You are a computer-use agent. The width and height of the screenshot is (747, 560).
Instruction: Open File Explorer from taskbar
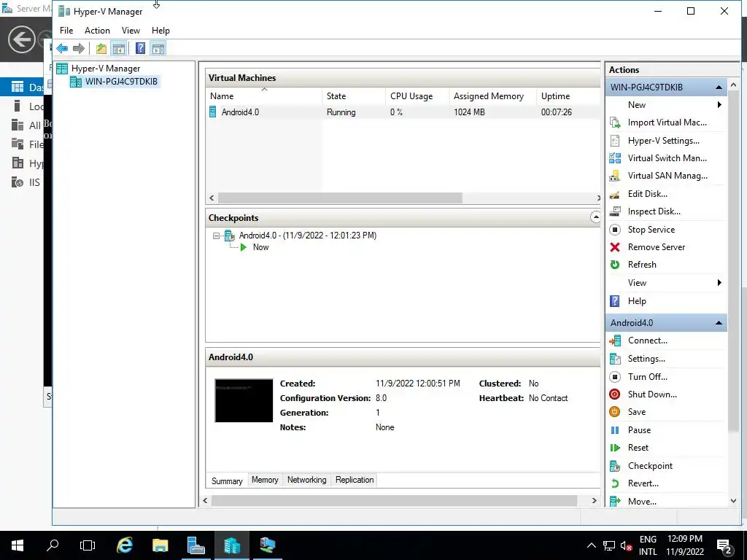click(160, 545)
